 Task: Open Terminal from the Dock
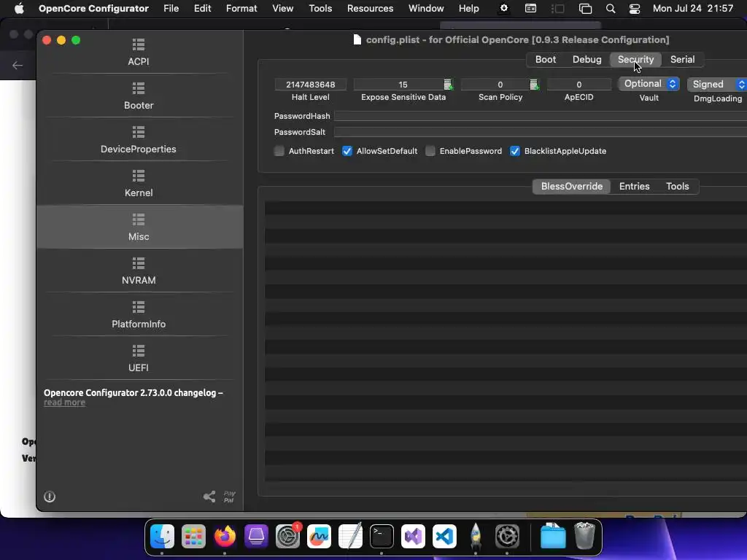(x=382, y=537)
